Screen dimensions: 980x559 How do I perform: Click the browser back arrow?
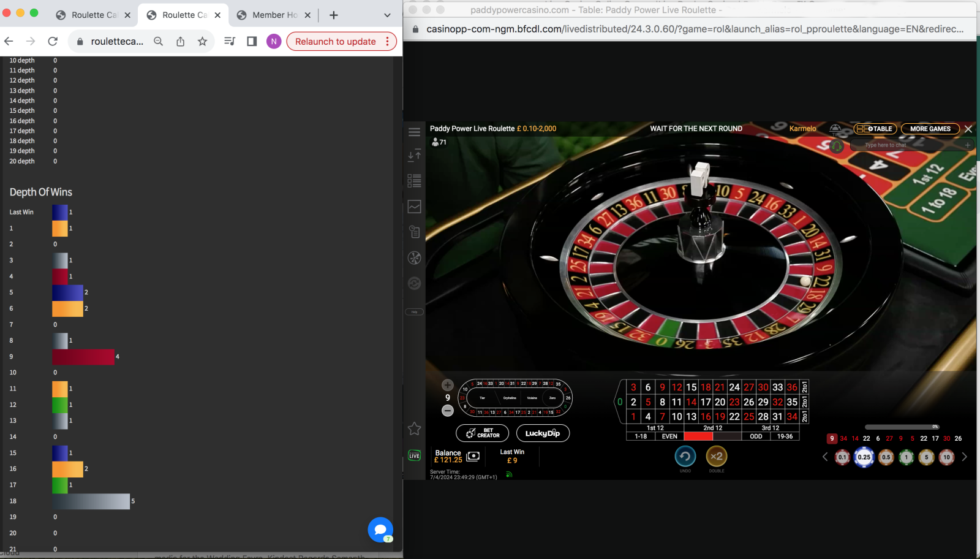point(9,41)
